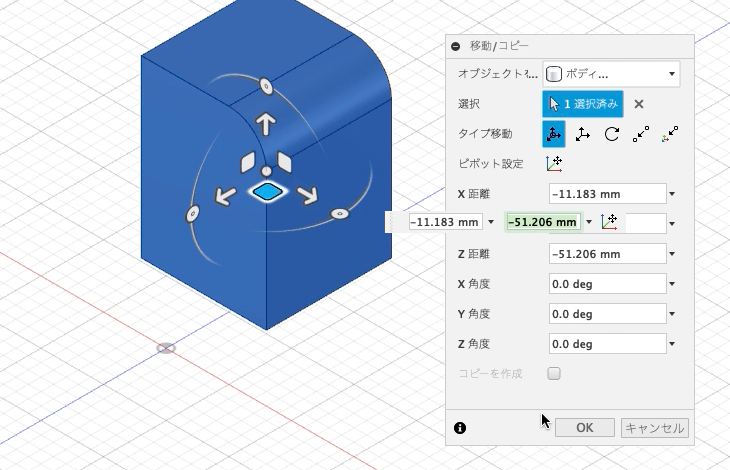This screenshot has height=470, width=730.
Task: Select the blue body's top face
Action: pyautogui.click(x=247, y=49)
